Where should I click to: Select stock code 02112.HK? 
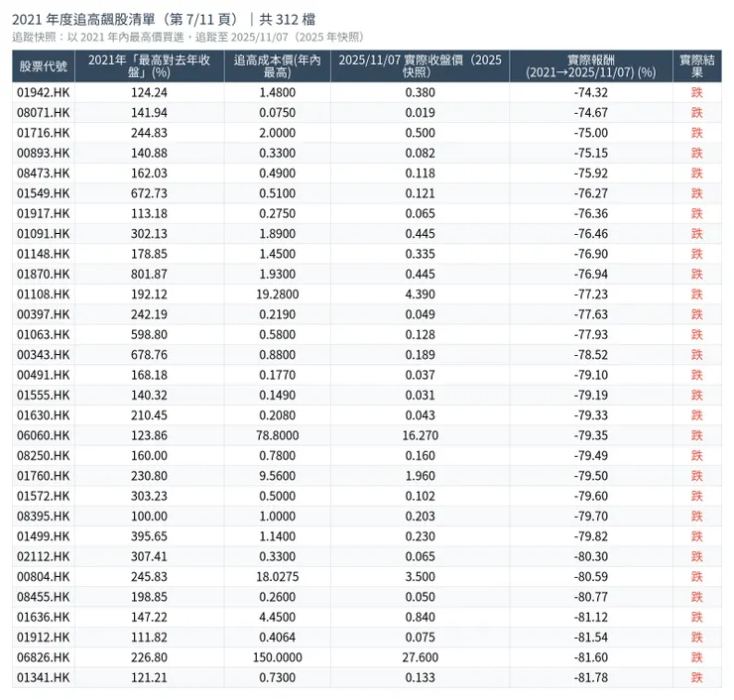[x=43, y=556]
